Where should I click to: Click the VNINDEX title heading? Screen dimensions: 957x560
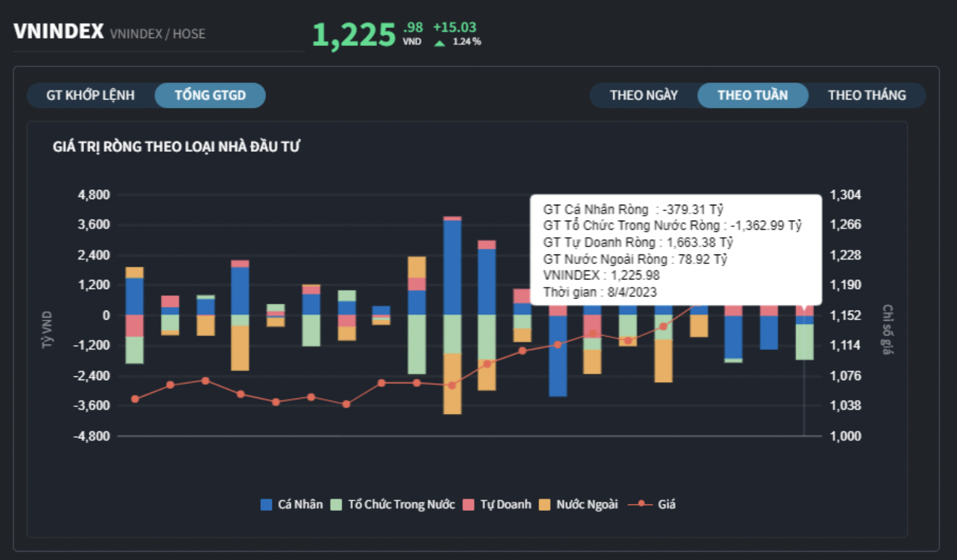coord(59,31)
